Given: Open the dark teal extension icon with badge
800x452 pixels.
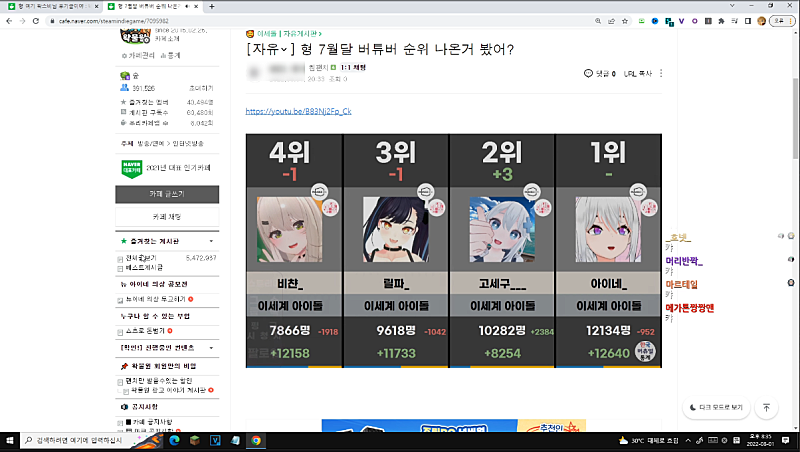Looking at the screenshot, I should click(668, 21).
